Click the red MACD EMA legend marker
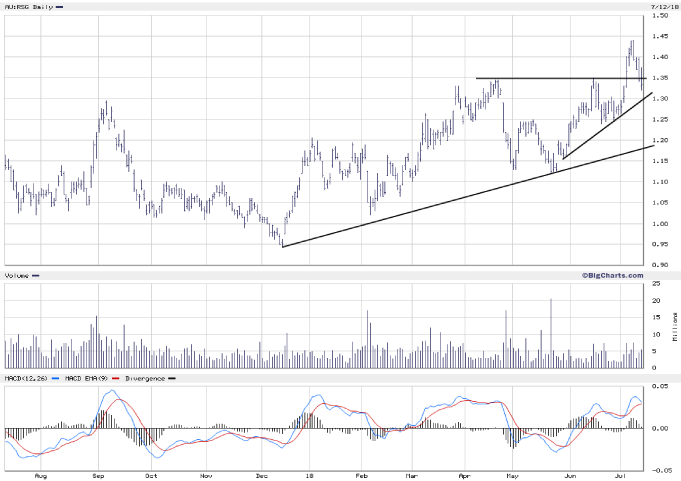This screenshot has height=481, width=681. (x=117, y=379)
